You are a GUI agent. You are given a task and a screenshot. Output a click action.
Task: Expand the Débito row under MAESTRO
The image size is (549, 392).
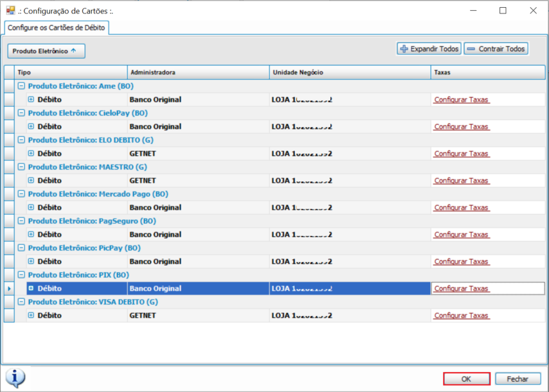coord(31,180)
